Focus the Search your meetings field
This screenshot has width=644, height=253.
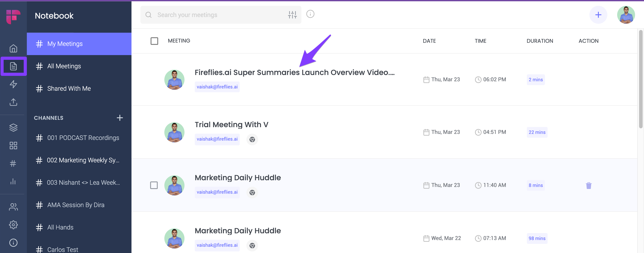tap(221, 15)
